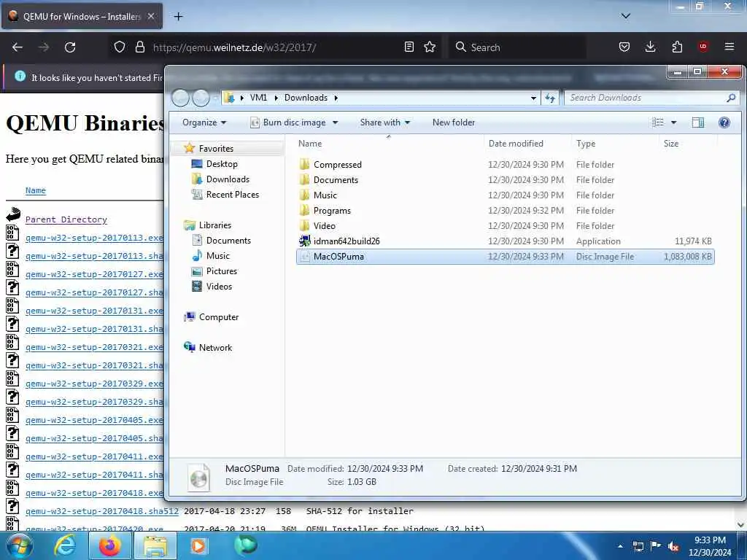Toggle Firefox reader view icon

[409, 47]
